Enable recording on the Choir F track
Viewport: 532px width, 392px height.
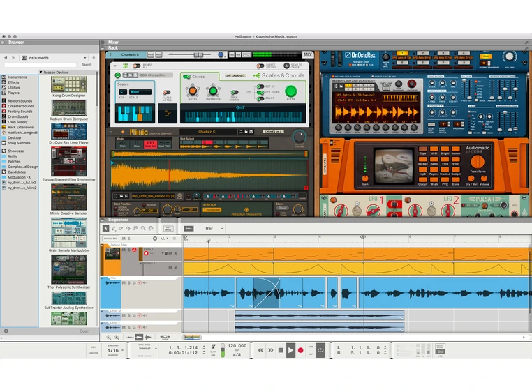coord(140,328)
